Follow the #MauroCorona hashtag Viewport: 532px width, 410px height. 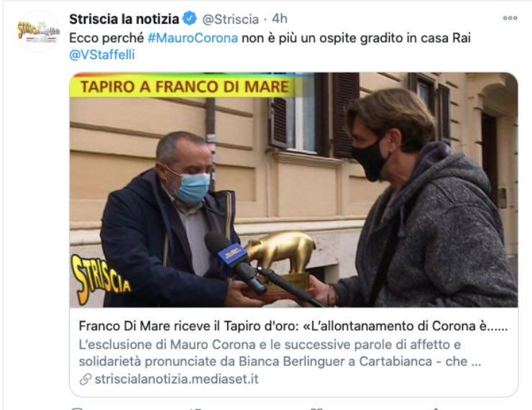193,38
